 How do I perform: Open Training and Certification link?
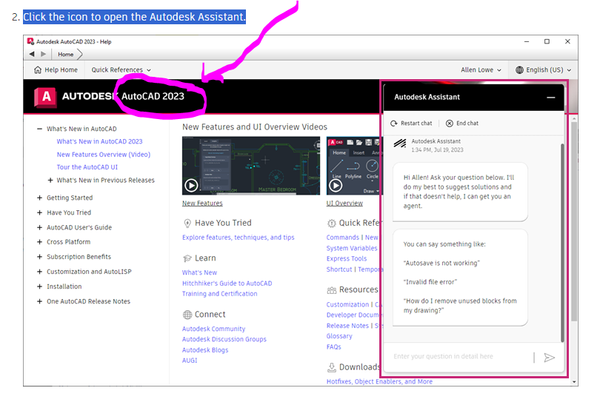coord(220,294)
